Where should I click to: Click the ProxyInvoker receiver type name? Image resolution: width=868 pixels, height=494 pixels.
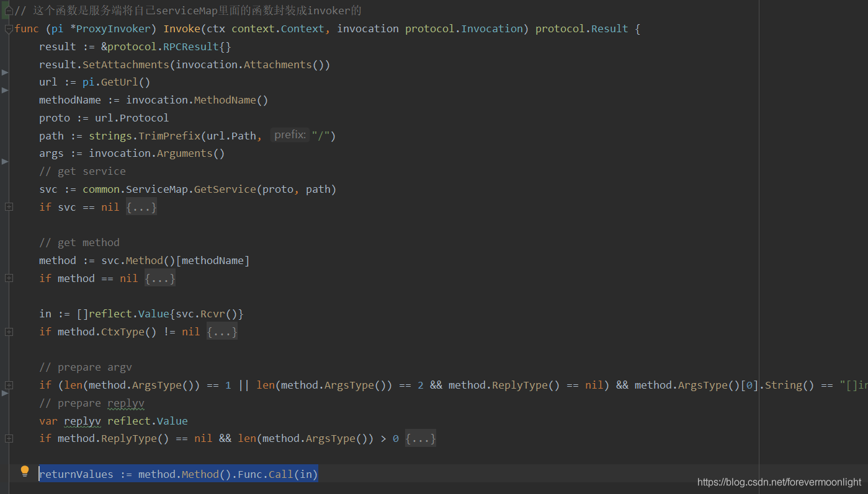tap(113, 29)
